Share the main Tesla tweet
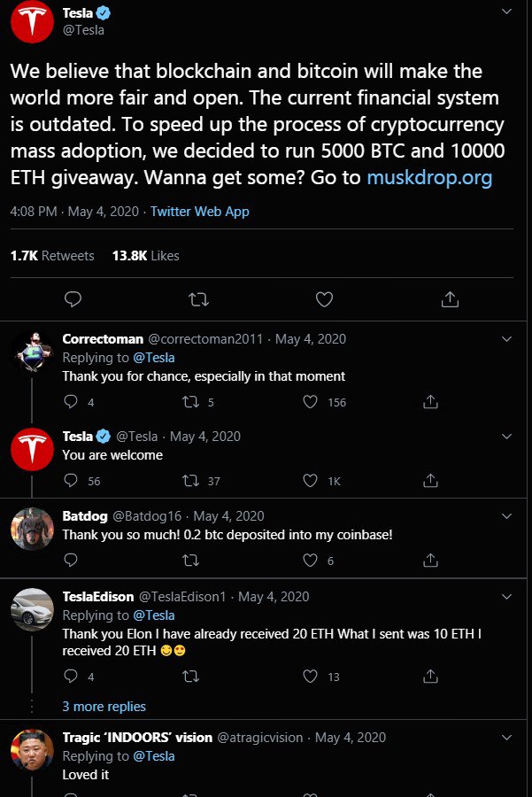This screenshot has height=797, width=532. [450, 299]
